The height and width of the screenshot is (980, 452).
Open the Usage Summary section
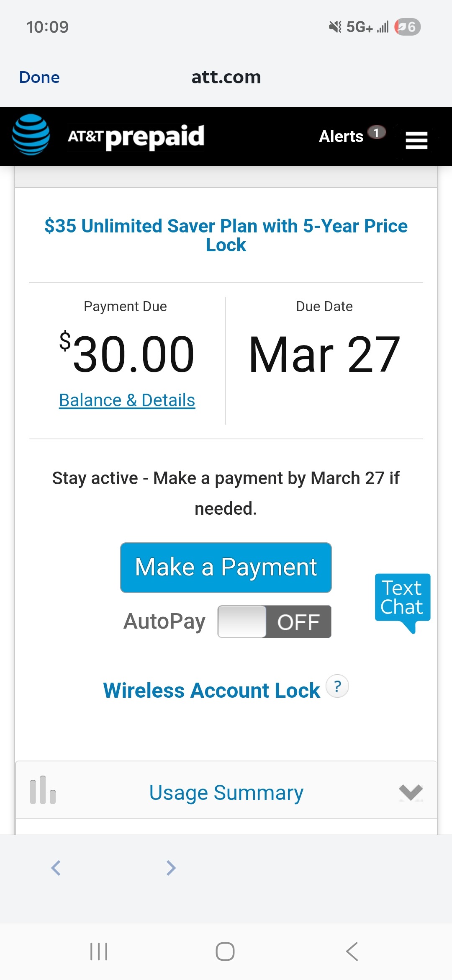pyautogui.click(x=226, y=792)
